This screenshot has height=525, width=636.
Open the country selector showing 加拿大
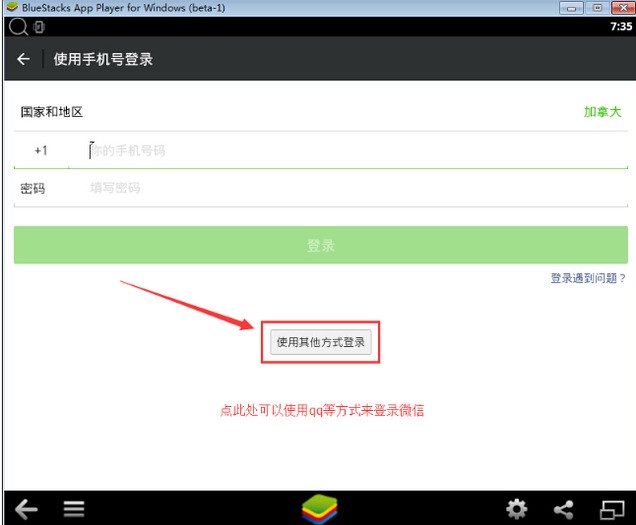point(602,112)
